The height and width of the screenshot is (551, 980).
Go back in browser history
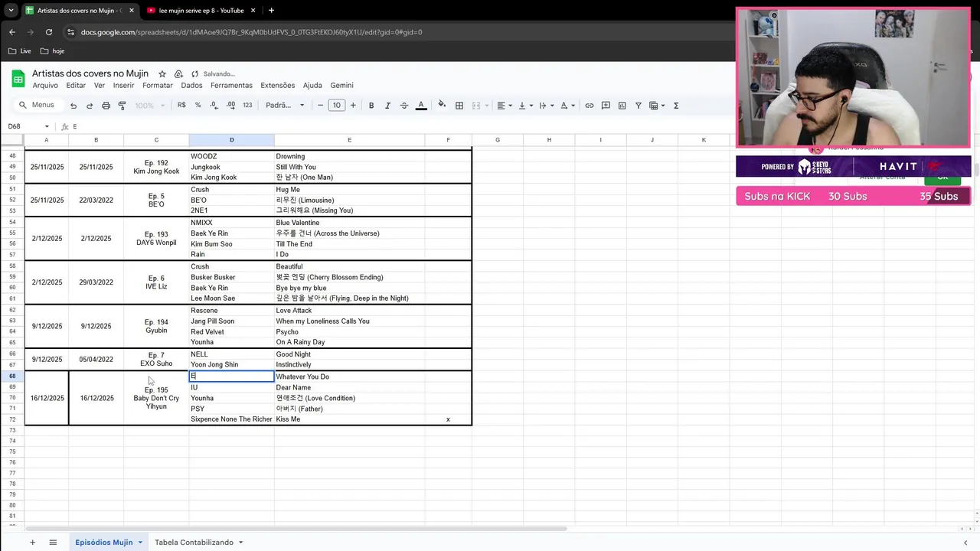12,32
